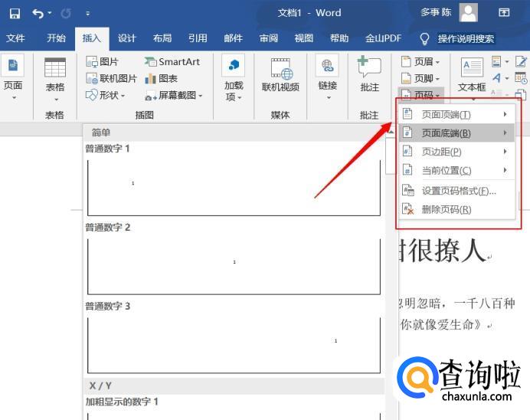The height and width of the screenshot is (420, 530).
Task: Open Ribbon Display Options icon
Action: tap(504, 13)
